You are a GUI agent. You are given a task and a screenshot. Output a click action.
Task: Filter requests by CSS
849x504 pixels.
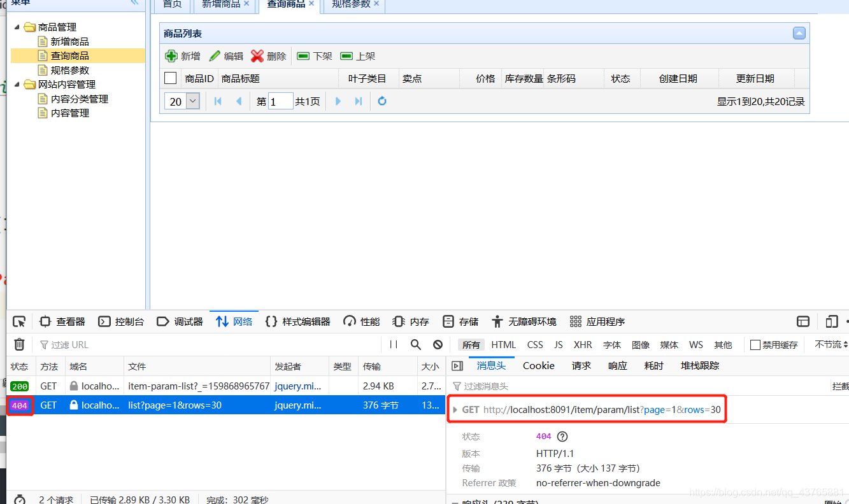coord(535,344)
